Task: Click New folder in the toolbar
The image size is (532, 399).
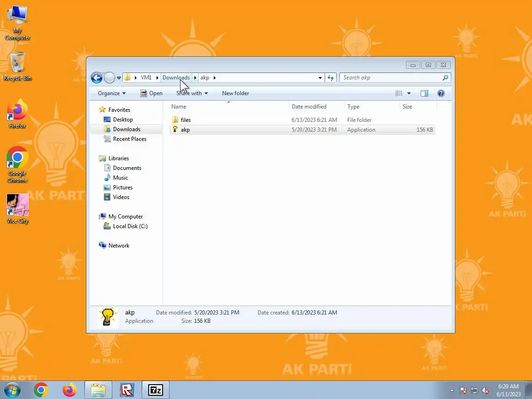Action: click(x=236, y=93)
